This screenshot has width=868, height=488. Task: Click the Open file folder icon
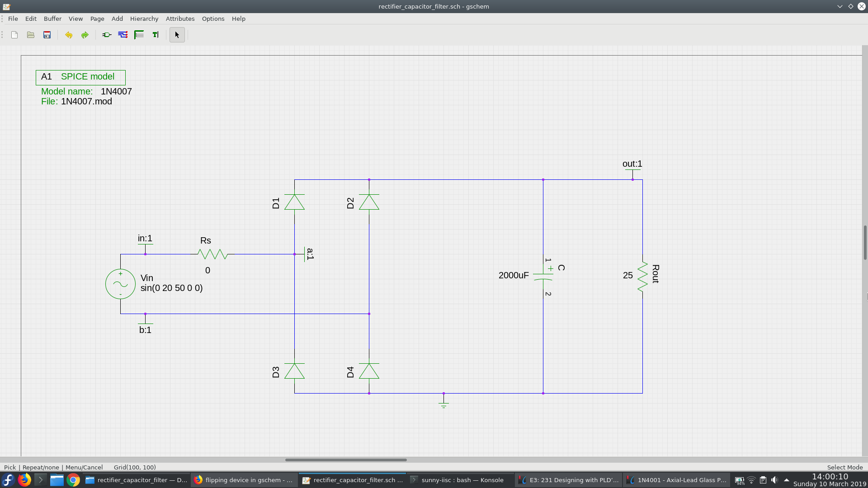point(31,35)
